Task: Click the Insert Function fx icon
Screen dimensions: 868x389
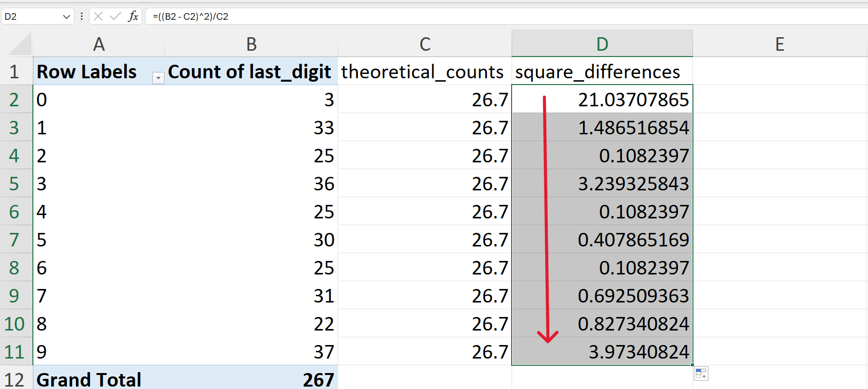Action: tap(133, 16)
